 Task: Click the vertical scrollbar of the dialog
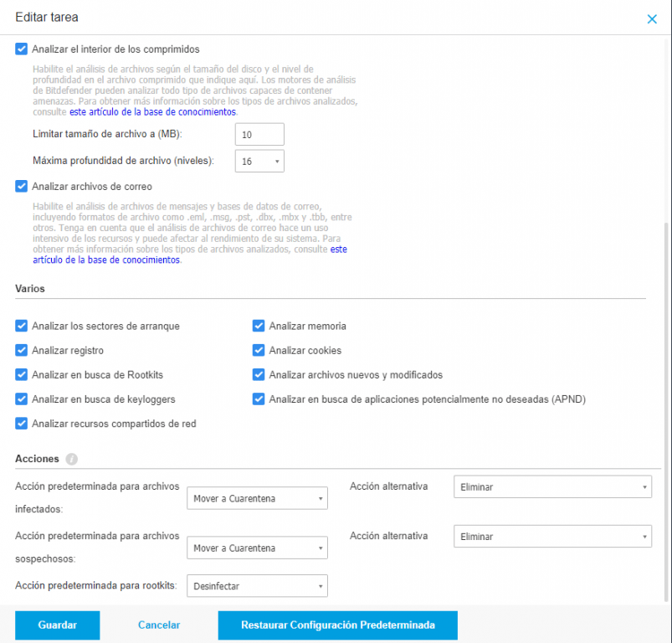[666, 412]
